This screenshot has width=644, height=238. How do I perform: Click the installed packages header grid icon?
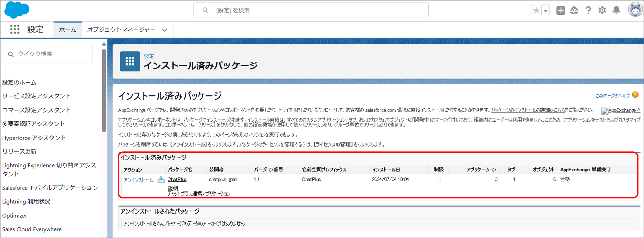[130, 61]
